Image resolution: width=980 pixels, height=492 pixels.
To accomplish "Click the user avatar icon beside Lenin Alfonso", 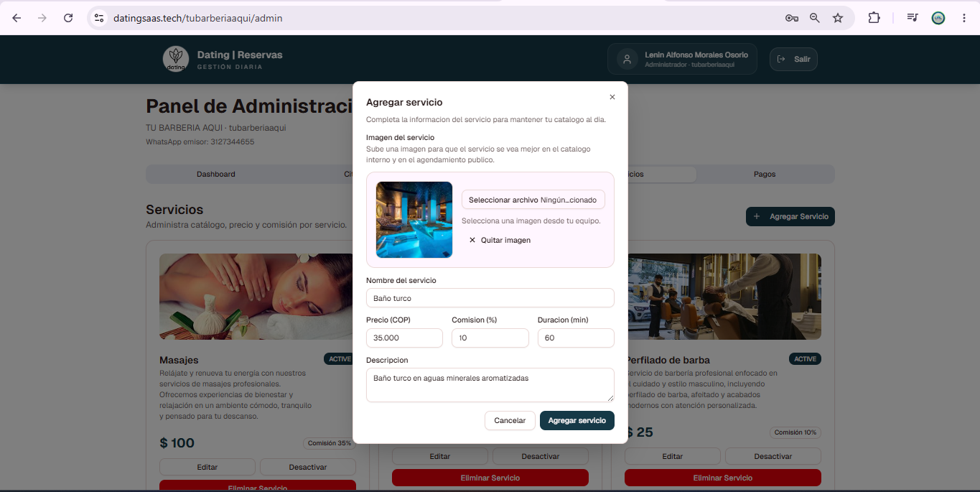I will coord(627,59).
